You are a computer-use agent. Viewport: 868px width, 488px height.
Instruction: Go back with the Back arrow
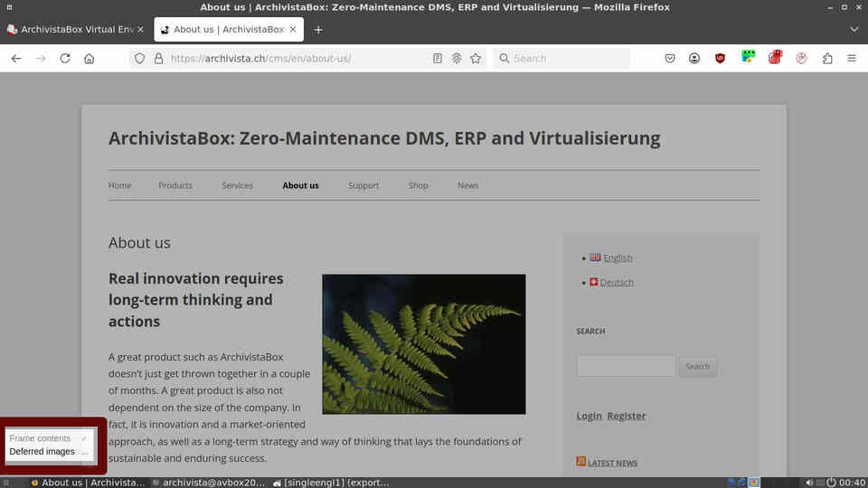click(x=16, y=58)
